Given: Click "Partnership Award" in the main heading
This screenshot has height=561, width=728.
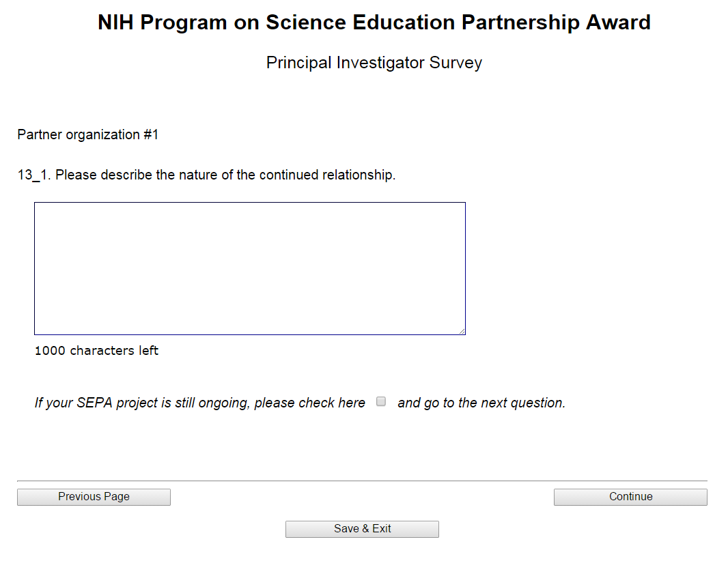Looking at the screenshot, I should tap(555, 23).
